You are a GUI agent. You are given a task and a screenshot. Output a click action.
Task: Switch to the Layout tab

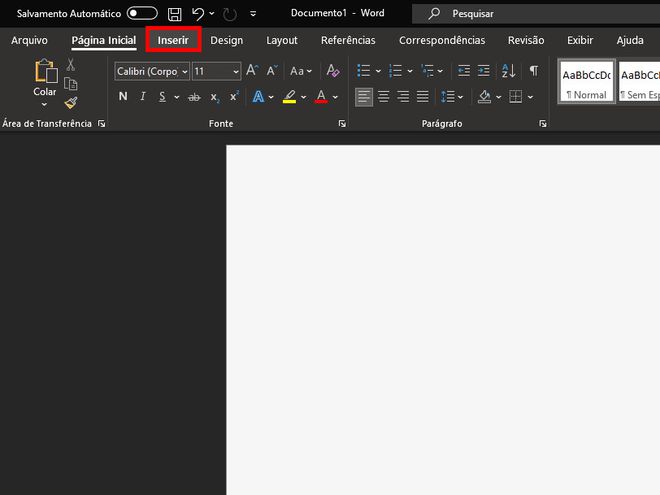[x=282, y=40]
